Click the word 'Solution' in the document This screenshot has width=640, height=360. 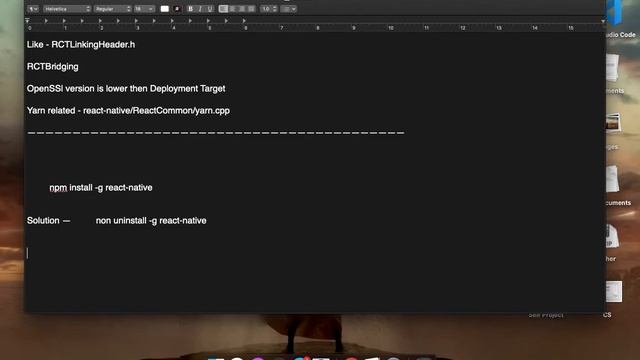[x=43, y=220]
